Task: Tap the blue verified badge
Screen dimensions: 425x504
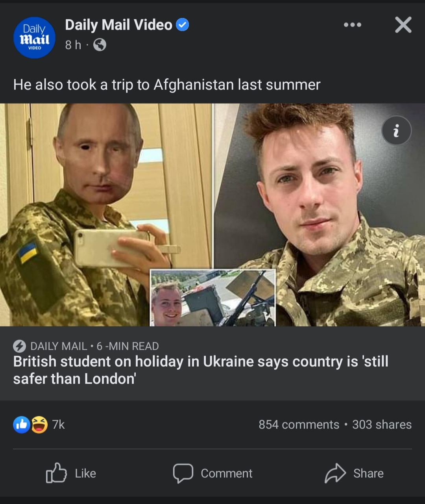Action: pos(182,25)
